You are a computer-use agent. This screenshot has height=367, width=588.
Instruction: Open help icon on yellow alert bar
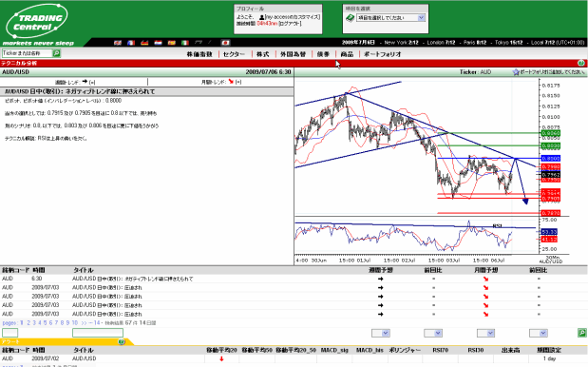pos(122,342)
